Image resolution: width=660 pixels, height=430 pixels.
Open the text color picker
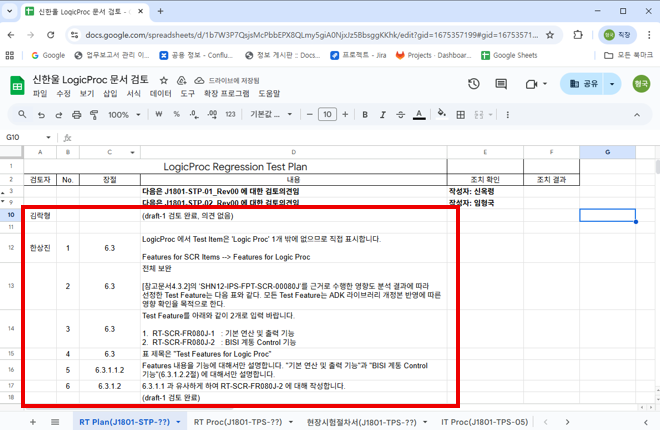tap(420, 115)
